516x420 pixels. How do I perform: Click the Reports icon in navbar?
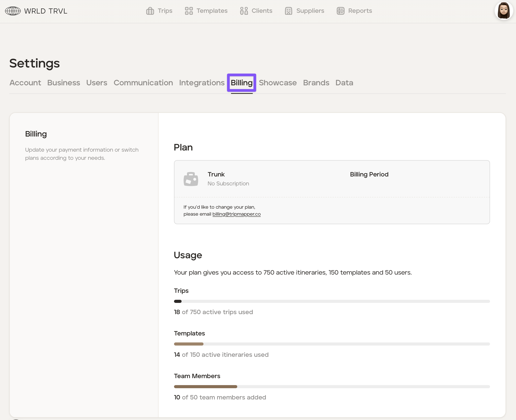[x=340, y=11]
